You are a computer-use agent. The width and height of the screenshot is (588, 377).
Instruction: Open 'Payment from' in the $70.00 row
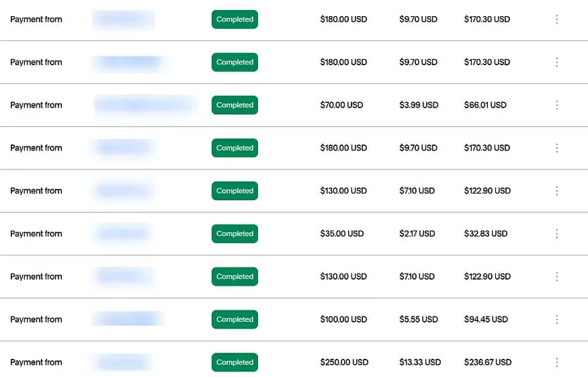[36, 105]
